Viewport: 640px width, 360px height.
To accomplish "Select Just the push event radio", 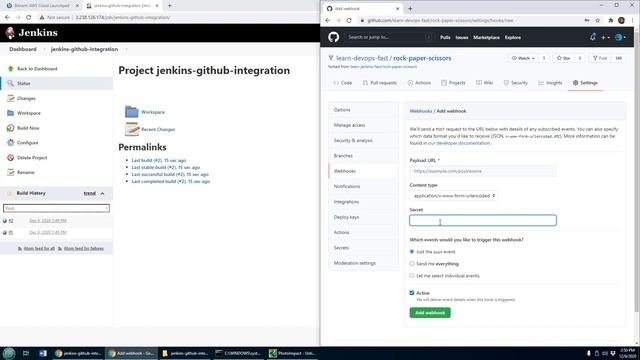I will (x=412, y=251).
